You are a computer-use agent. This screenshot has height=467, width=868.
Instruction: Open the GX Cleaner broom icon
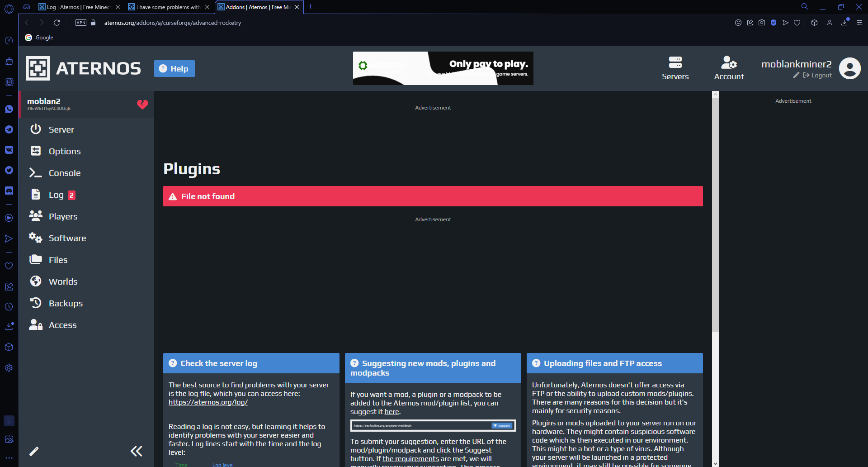point(9,61)
